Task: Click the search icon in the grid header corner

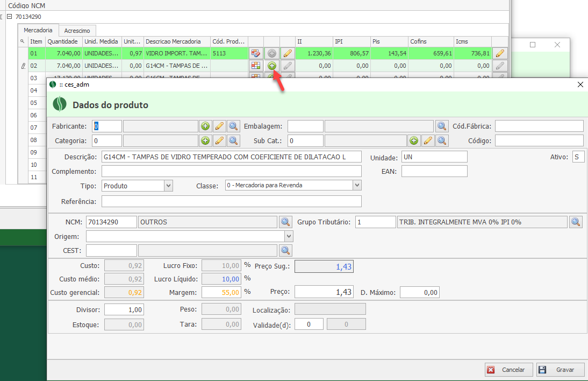Action: coord(23,41)
